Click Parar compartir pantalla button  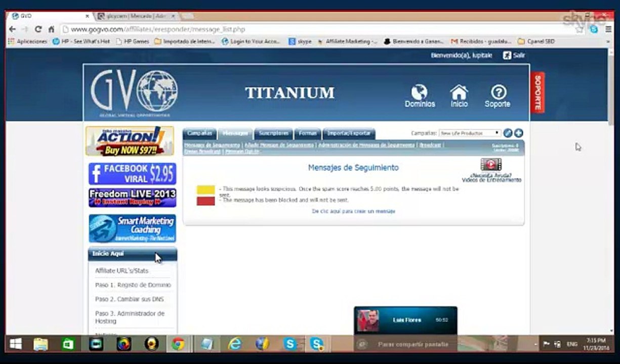[x=413, y=344]
